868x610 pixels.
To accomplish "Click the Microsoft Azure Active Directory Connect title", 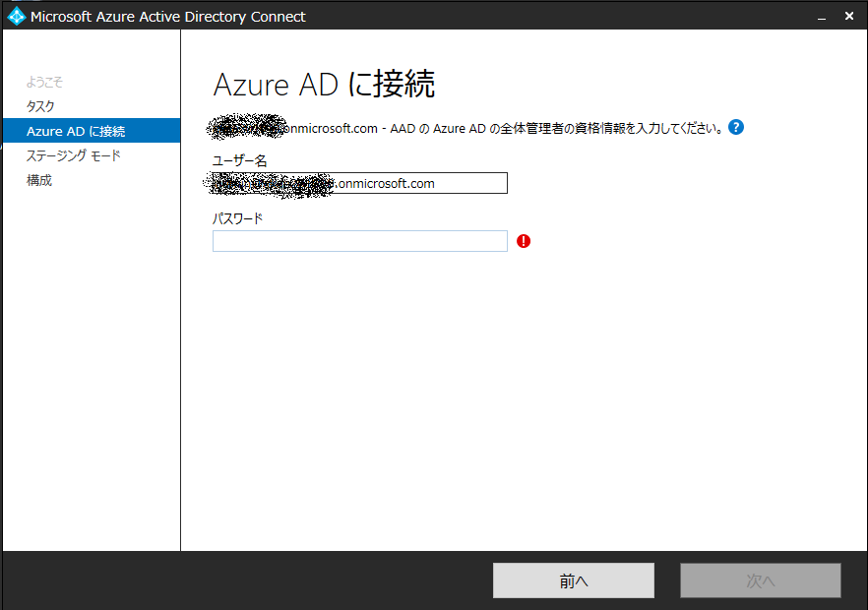I will tap(167, 17).
